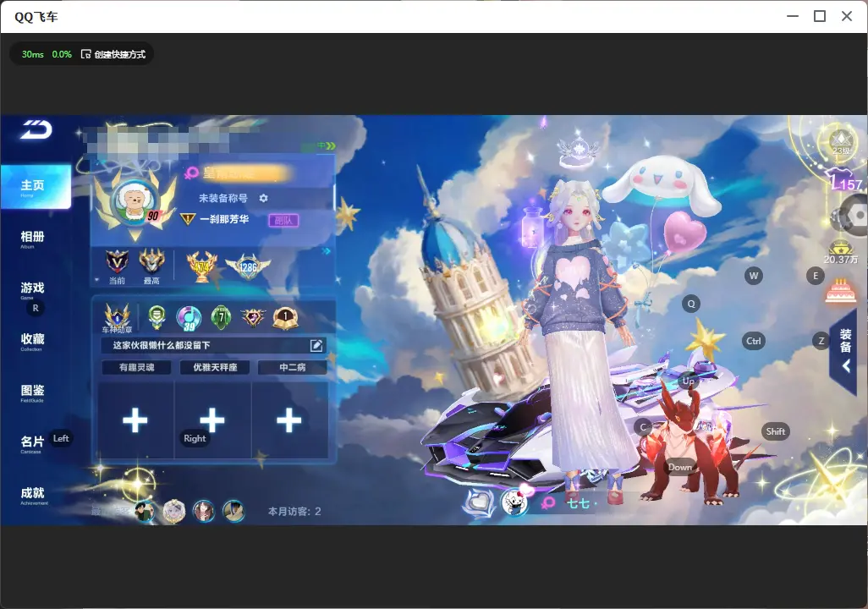Click the player avatar with level 90
The width and height of the screenshot is (868, 609).
(x=135, y=203)
